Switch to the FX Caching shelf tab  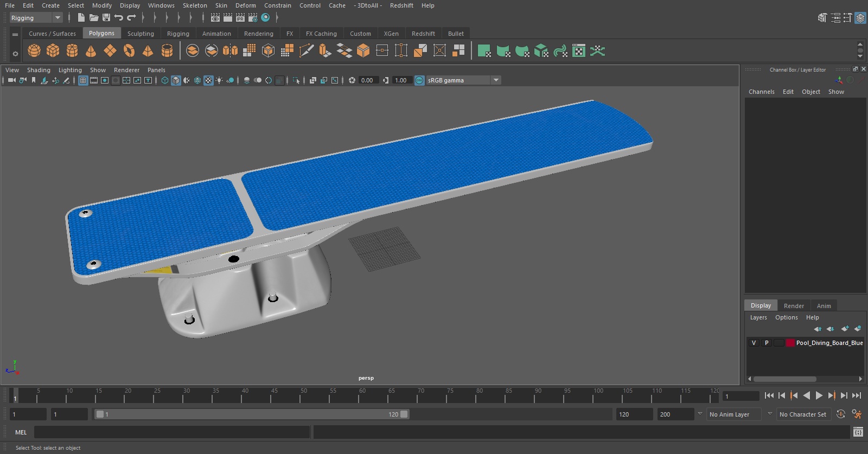[321, 34]
